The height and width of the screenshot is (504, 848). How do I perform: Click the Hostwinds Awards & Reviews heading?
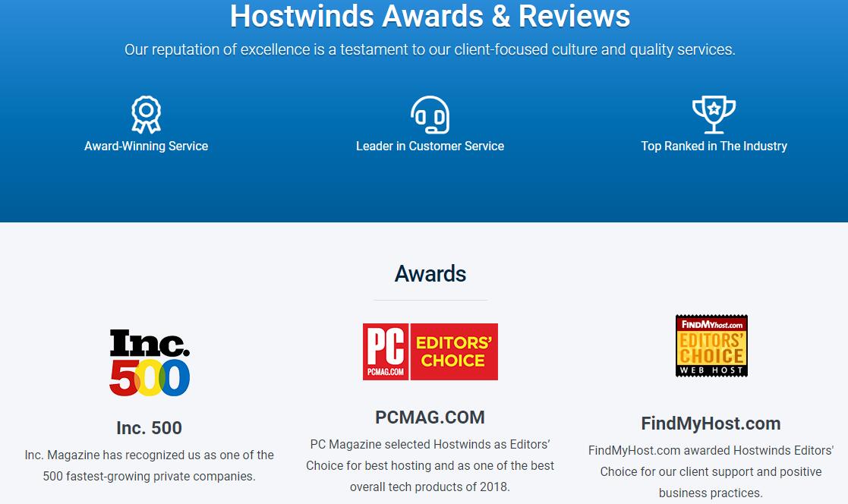click(x=430, y=16)
